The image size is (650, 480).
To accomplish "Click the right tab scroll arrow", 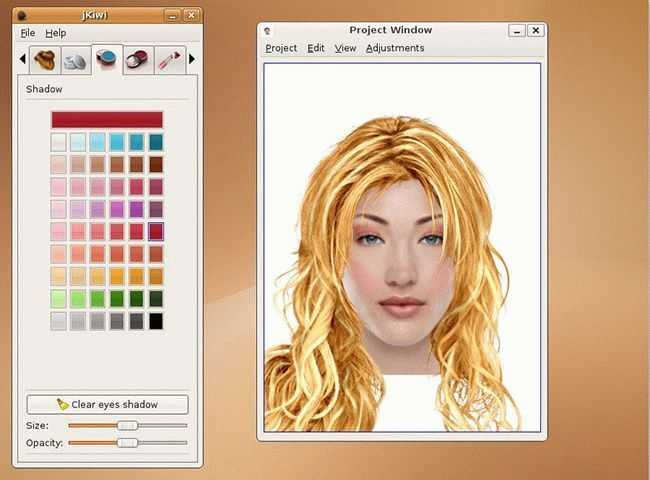I will [192, 59].
